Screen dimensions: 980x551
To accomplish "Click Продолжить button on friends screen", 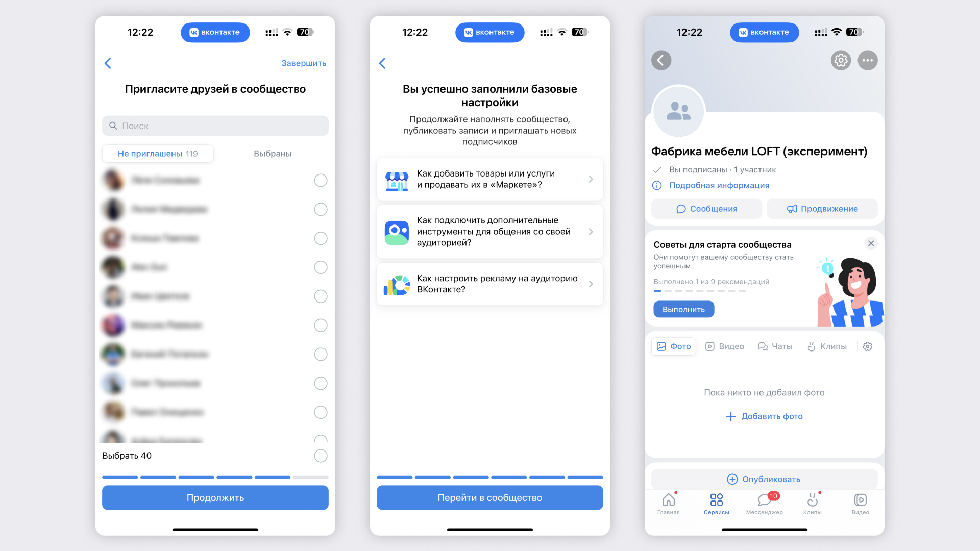I will 215,498.
